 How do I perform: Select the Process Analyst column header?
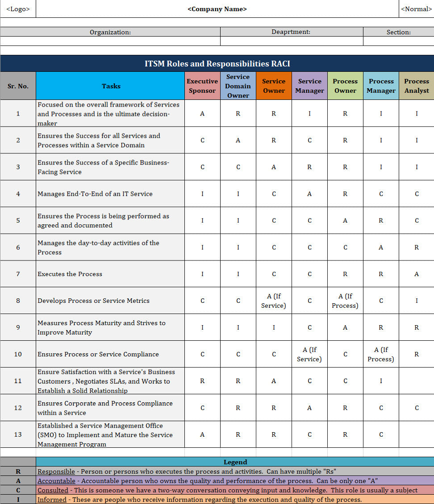(416, 86)
